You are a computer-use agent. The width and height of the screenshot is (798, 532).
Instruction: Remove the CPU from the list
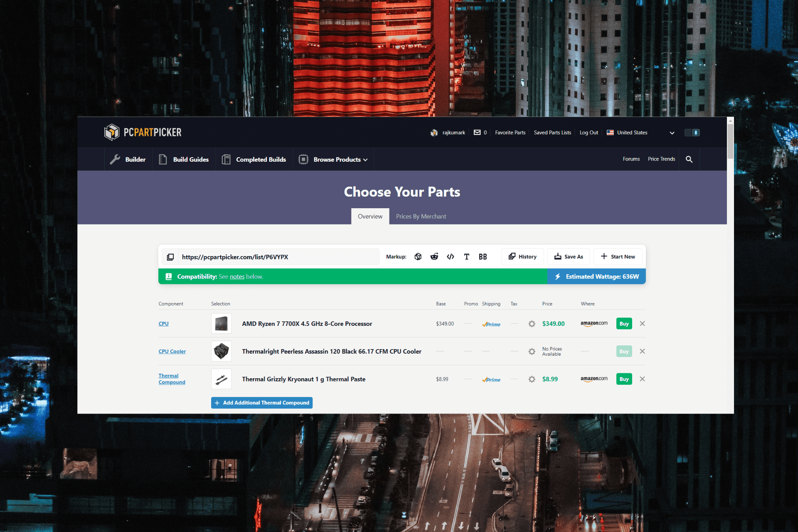(x=642, y=323)
